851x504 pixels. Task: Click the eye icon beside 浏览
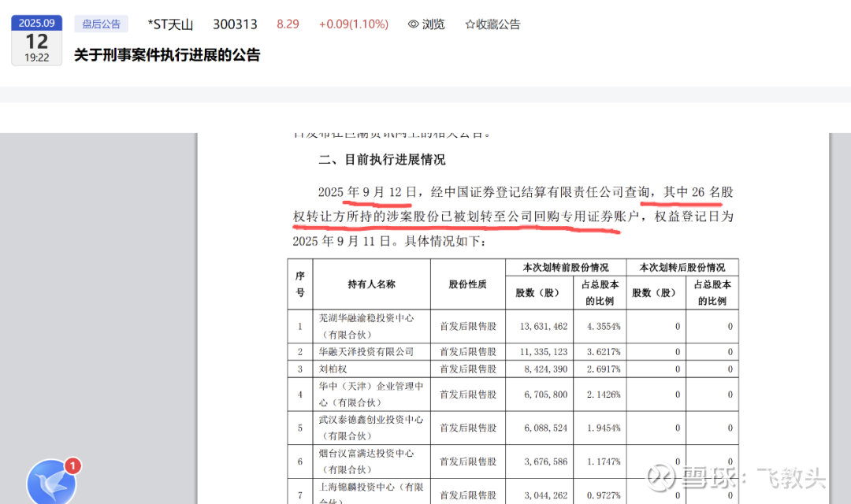pyautogui.click(x=414, y=24)
